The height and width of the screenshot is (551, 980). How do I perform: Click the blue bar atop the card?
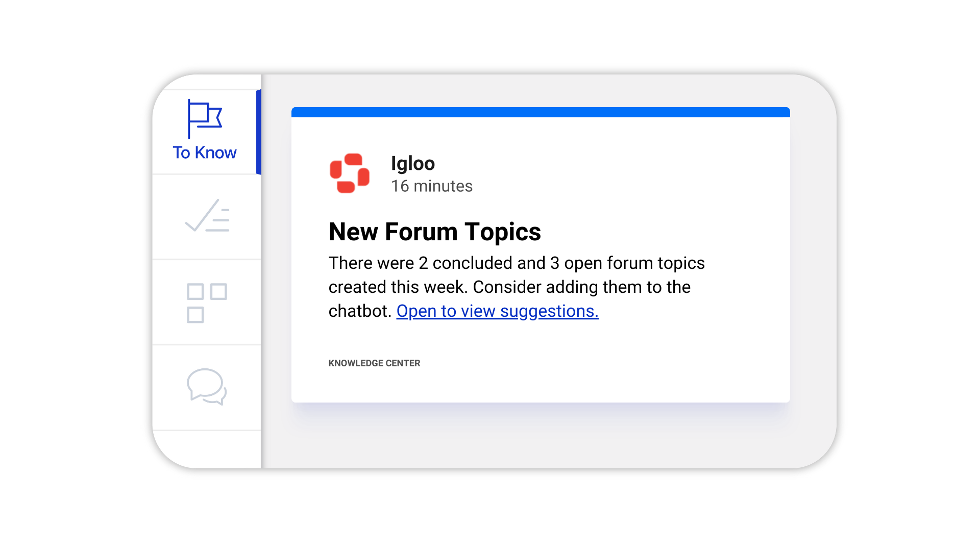click(540, 112)
